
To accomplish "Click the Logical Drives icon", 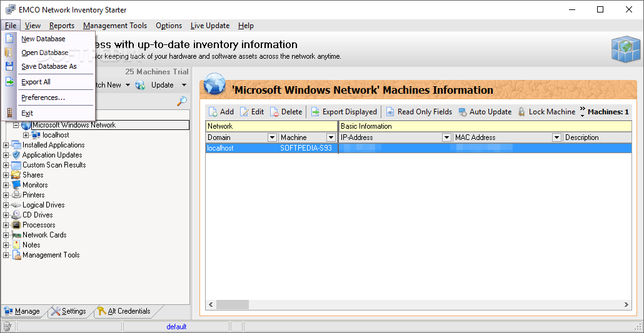I will tap(16, 205).
